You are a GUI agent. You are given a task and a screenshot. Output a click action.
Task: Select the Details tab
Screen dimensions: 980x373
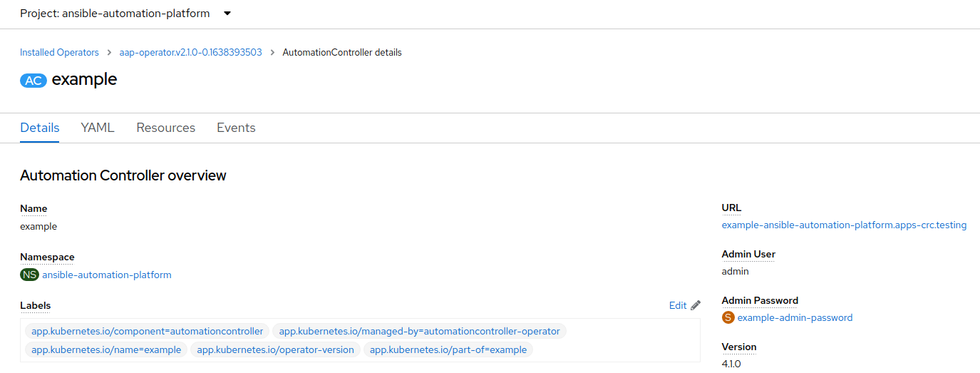pyautogui.click(x=40, y=128)
